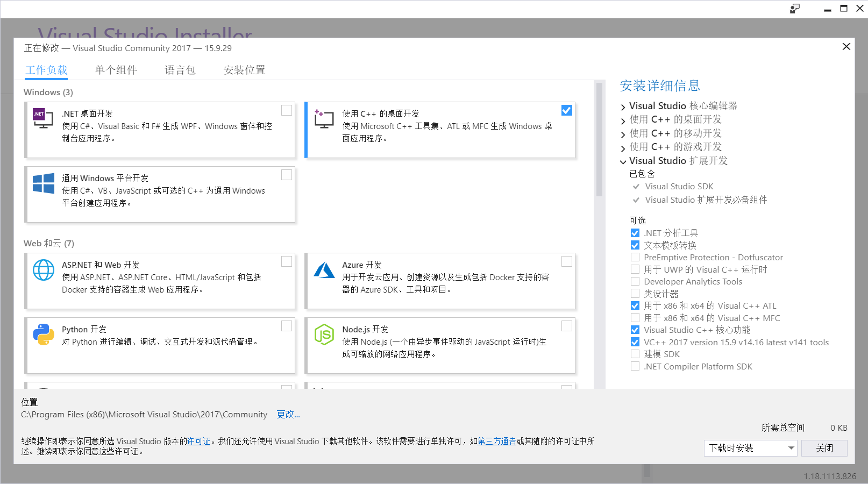The width and height of the screenshot is (868, 484).
Task: Click the 更改... location link
Action: [x=288, y=414]
